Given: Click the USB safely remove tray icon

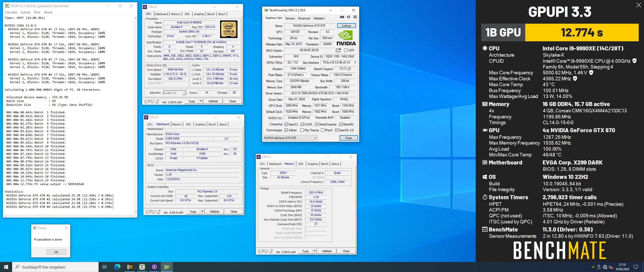Looking at the screenshot, I should [x=599, y=267].
